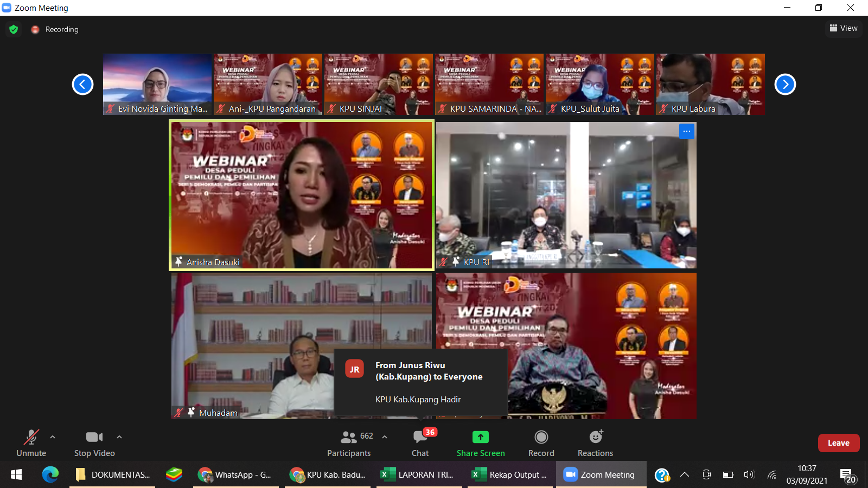Show previous page of participant thumbnails
Viewport: 868px width, 488px height.
click(82, 84)
